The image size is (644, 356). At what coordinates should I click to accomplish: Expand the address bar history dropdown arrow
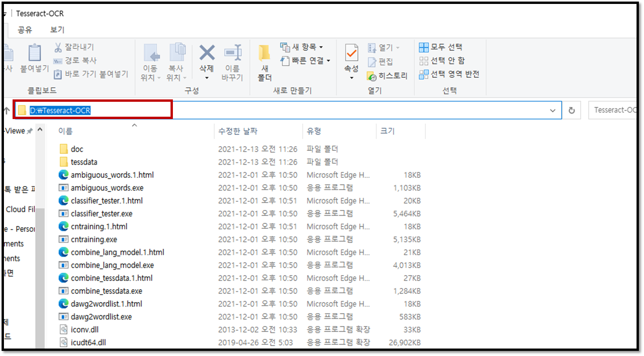click(x=552, y=110)
